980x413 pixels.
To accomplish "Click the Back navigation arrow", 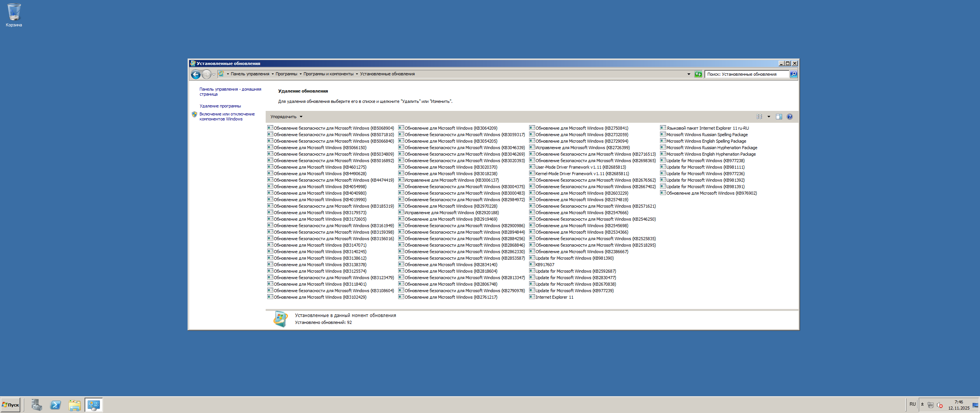I will (x=196, y=75).
